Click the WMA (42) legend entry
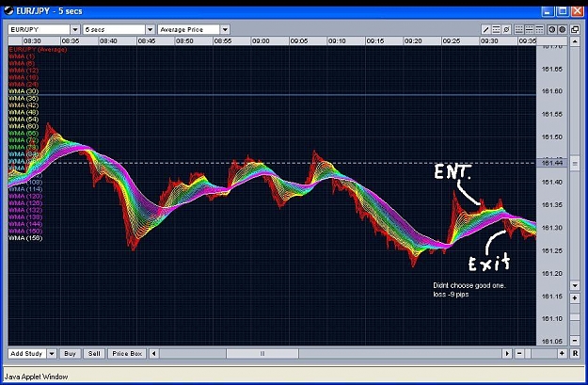Viewport: 588px width, 385px height. click(x=24, y=105)
